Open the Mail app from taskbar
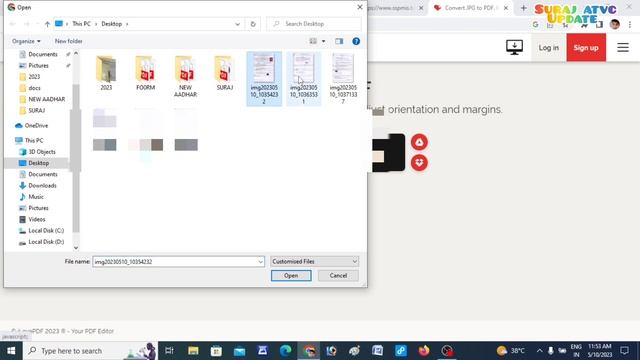Screen dimensions: 640x360 240,351
